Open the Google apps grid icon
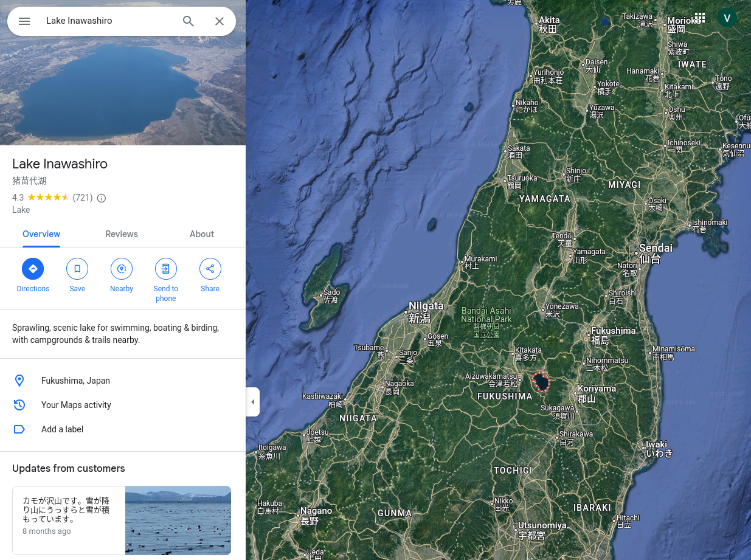 click(700, 18)
